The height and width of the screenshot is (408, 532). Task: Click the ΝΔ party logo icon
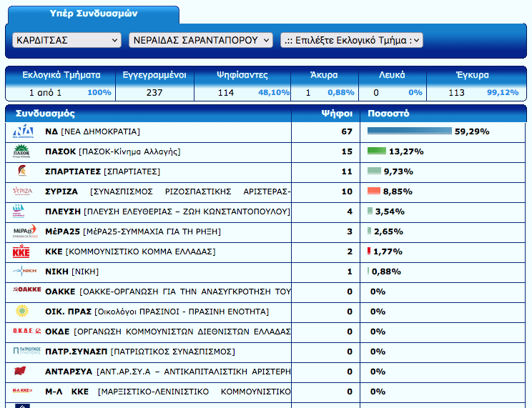pos(23,131)
